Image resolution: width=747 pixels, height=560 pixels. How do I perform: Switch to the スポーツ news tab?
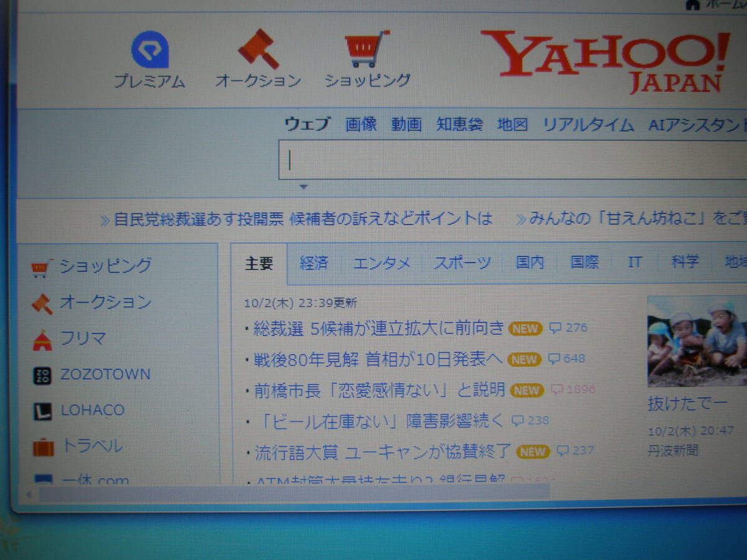click(x=463, y=263)
